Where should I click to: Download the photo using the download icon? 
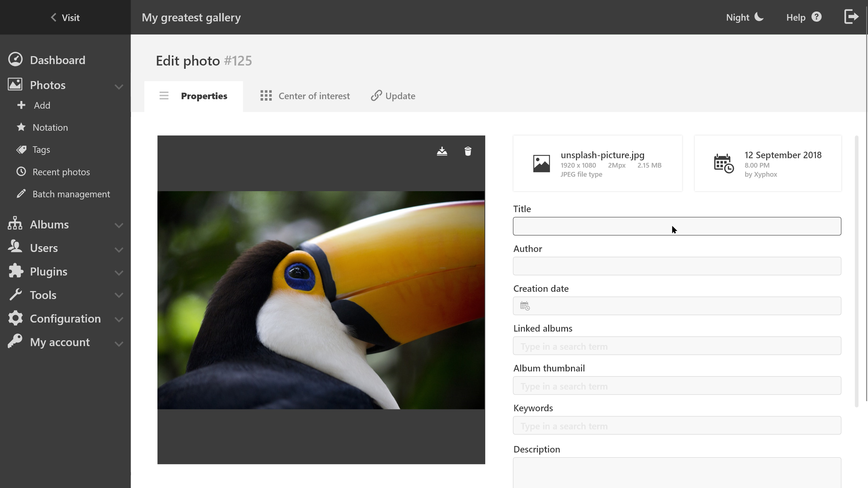[442, 151]
